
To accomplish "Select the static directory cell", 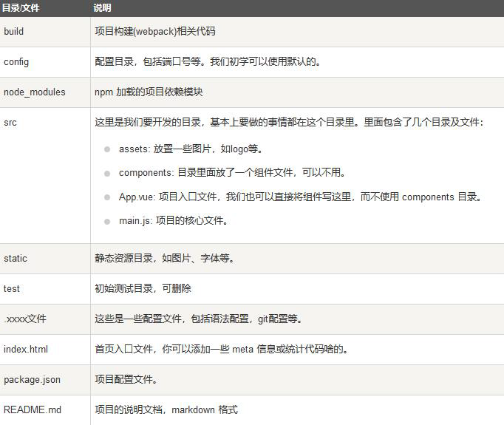I will pyautogui.click(x=15, y=259).
